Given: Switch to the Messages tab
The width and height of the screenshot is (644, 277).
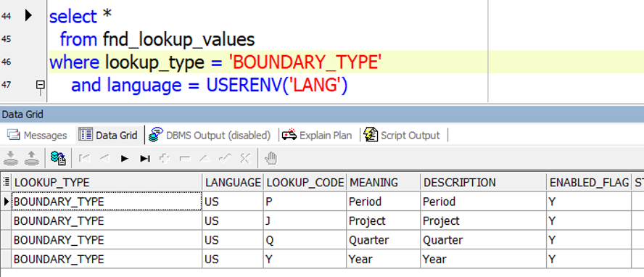Looking at the screenshot, I should 37,135.
